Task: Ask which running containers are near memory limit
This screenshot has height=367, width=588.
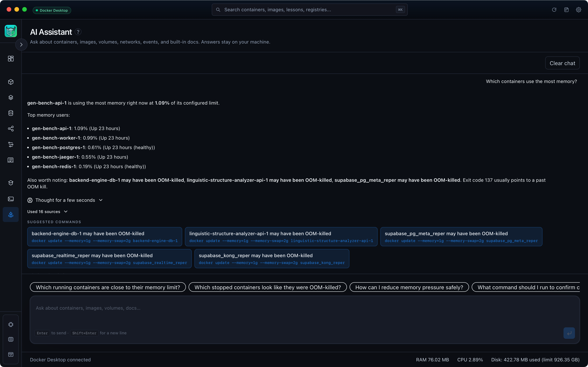Action: pyautogui.click(x=108, y=287)
